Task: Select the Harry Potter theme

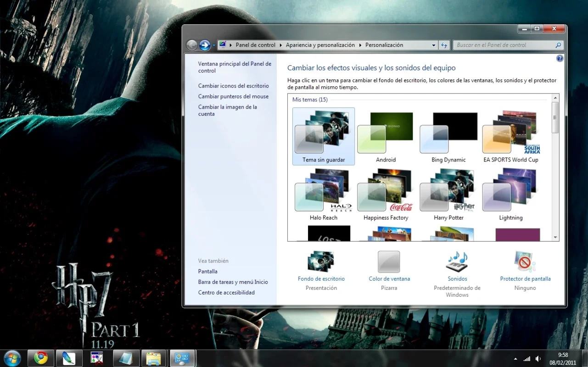Action: [448, 195]
